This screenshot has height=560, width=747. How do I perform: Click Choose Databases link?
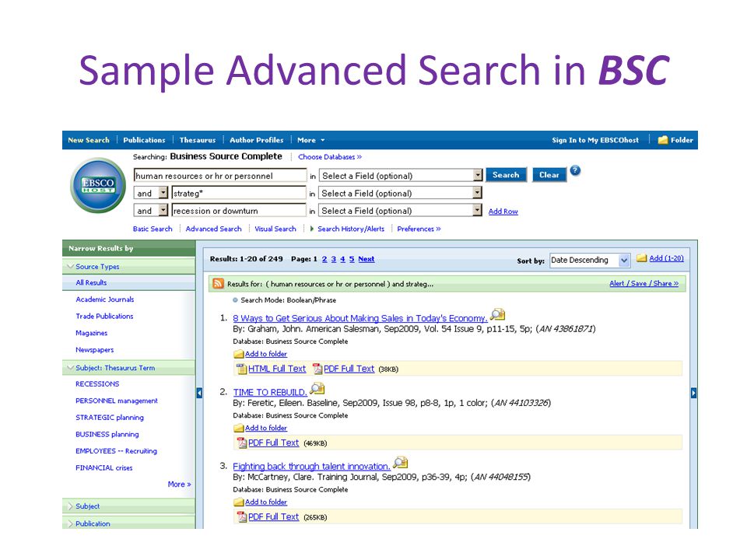click(x=330, y=157)
